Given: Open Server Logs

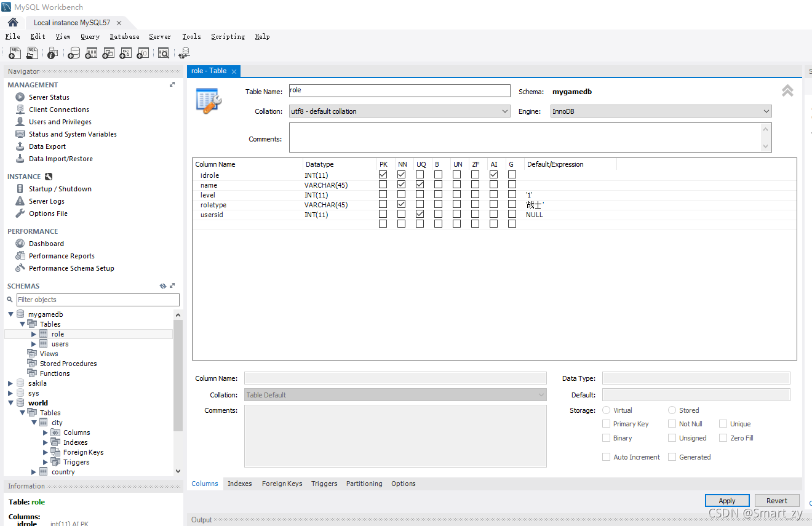Looking at the screenshot, I should 47,201.
